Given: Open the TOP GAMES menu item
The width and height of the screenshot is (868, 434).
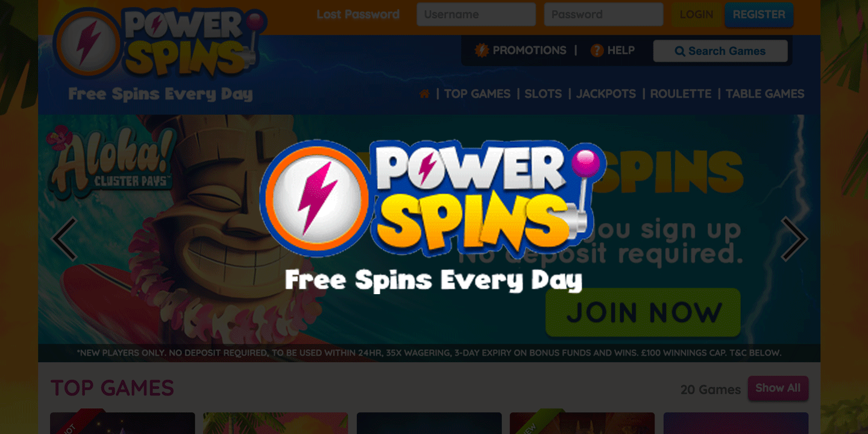Looking at the screenshot, I should (x=477, y=94).
